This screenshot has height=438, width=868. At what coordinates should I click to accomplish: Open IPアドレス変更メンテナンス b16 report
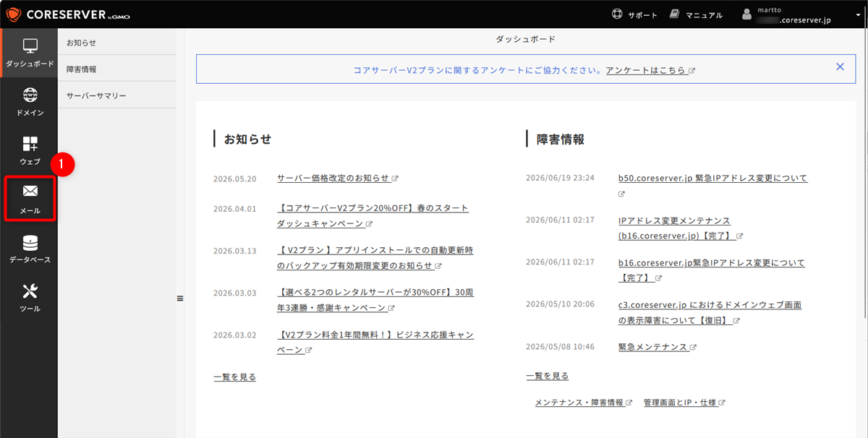point(680,228)
